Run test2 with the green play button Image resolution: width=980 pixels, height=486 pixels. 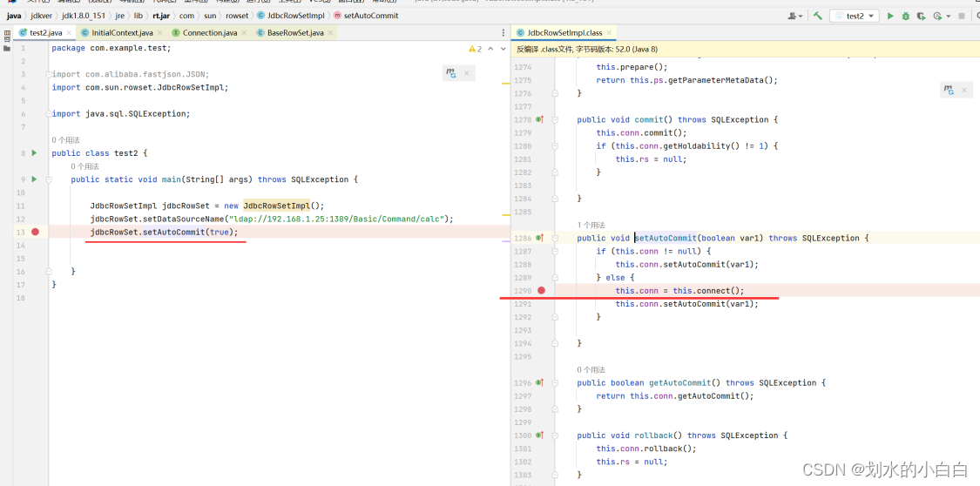(x=890, y=16)
